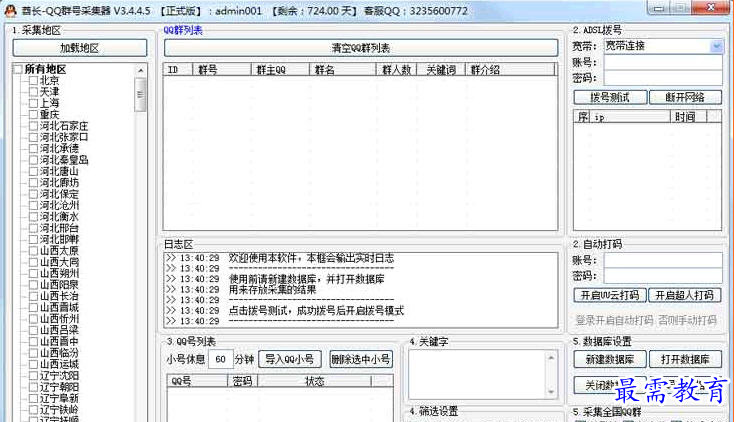Click the 开启UU云打码 button
Screen dimensions: 736x422
point(610,295)
